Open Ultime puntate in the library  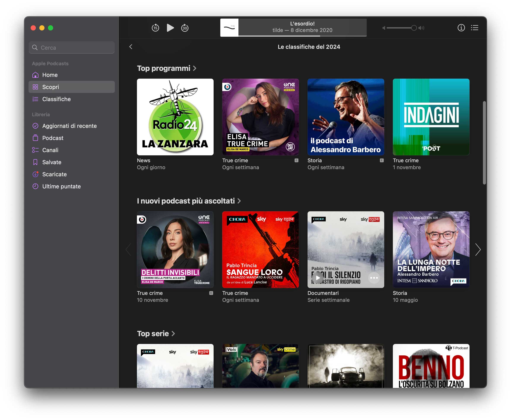(61, 186)
